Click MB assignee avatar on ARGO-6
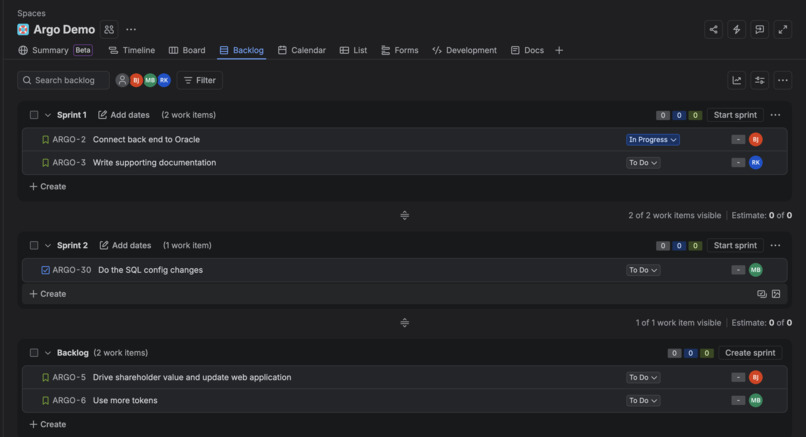Screen dimensions: 806x437 [x=756, y=400]
